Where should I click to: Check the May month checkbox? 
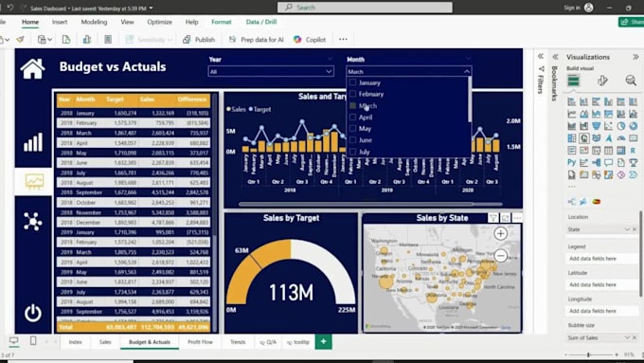coord(352,128)
